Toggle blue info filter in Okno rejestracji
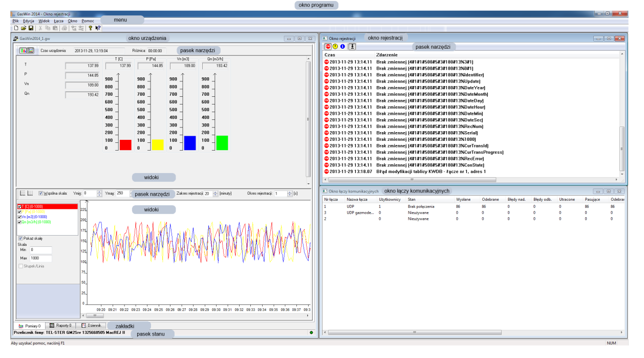Image resolution: width=644 pixels, height=358 pixels. pyautogui.click(x=342, y=47)
